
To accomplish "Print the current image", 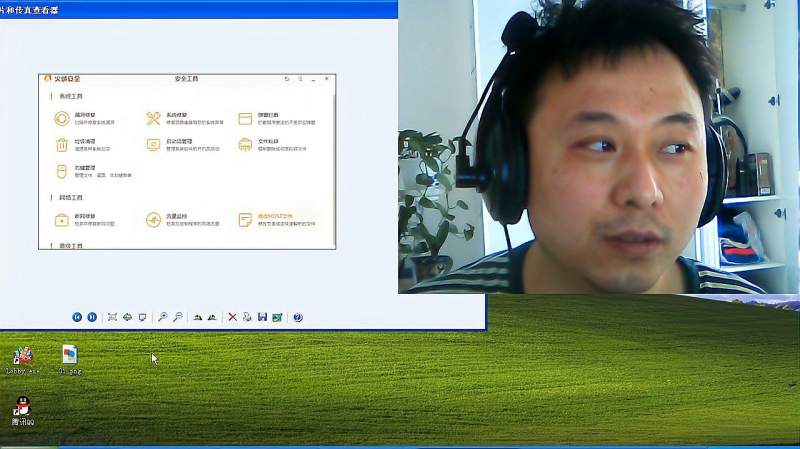I will [x=247, y=317].
